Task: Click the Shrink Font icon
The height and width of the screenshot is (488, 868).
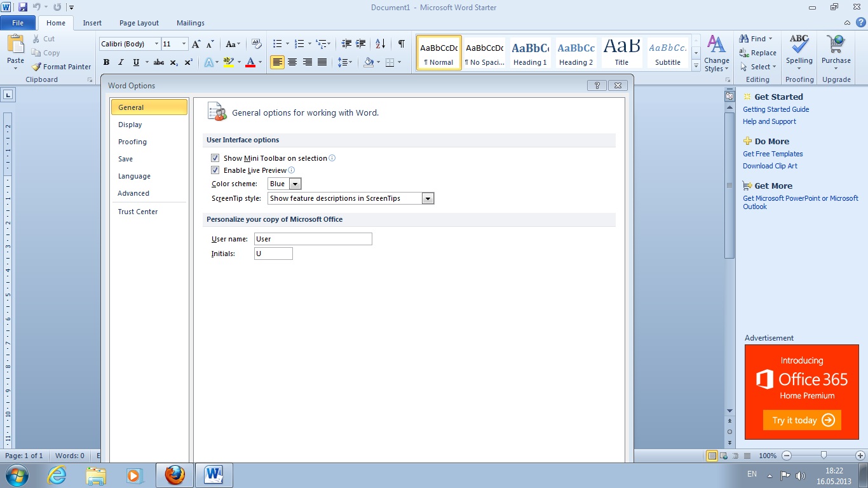Action: [210, 44]
